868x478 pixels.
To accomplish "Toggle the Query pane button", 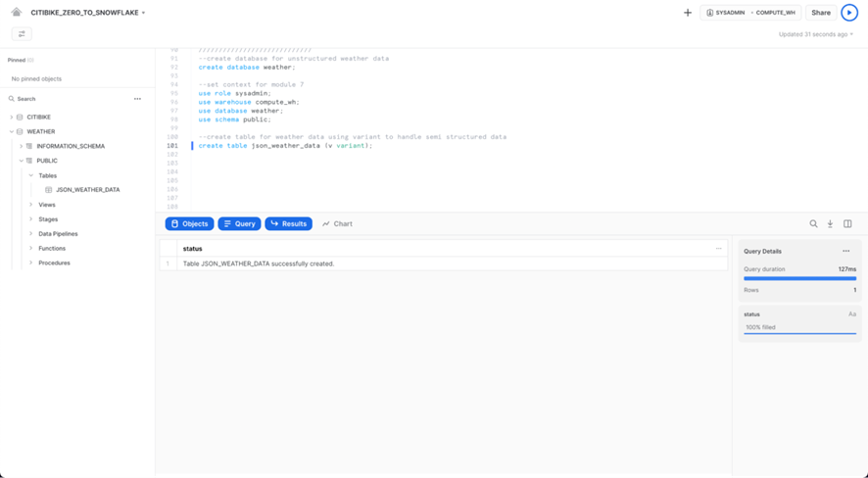I will 239,224.
